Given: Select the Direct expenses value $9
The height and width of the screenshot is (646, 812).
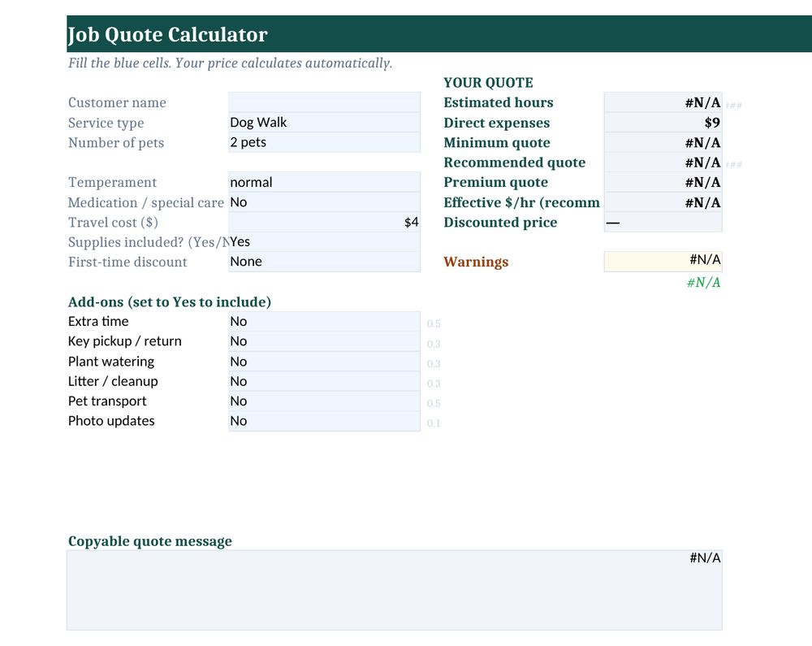Looking at the screenshot, I should click(663, 122).
